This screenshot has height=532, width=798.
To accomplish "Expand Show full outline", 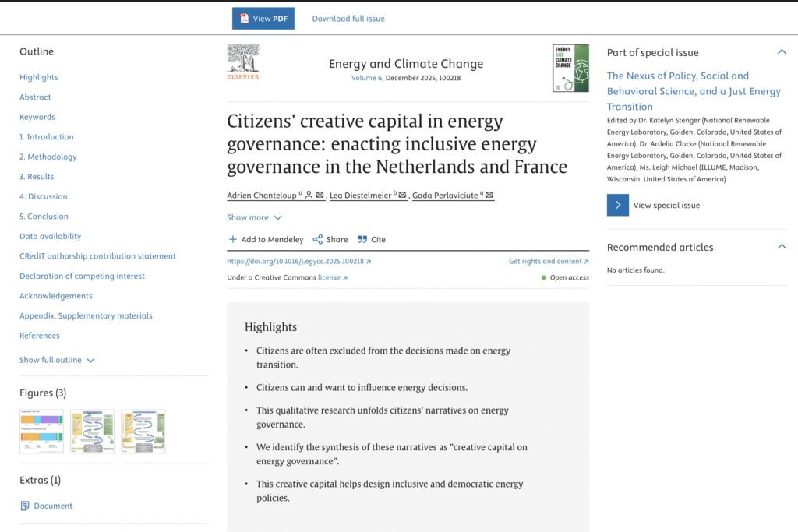I will click(x=56, y=360).
